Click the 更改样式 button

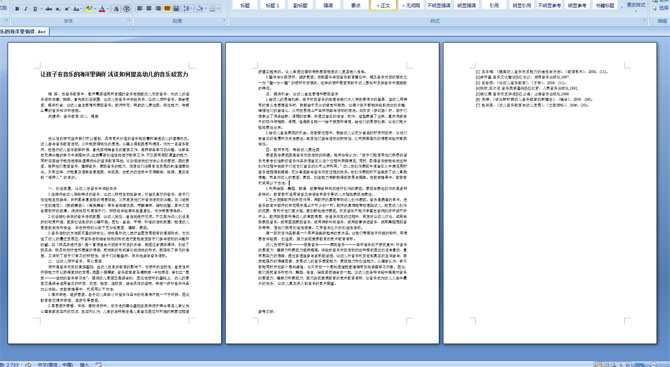(635, 5)
